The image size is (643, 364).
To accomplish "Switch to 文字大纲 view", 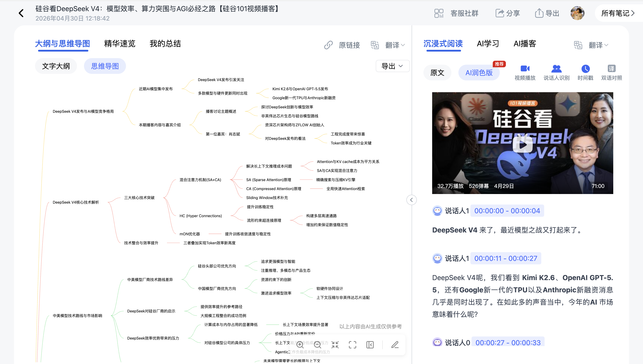I will tap(56, 66).
